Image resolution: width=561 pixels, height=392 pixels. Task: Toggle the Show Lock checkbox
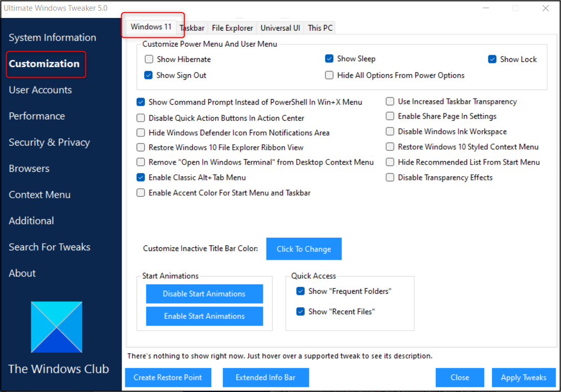pos(492,59)
